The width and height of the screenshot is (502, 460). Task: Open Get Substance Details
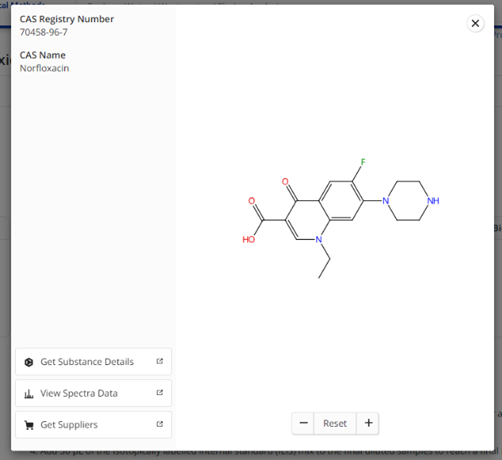coord(93,362)
